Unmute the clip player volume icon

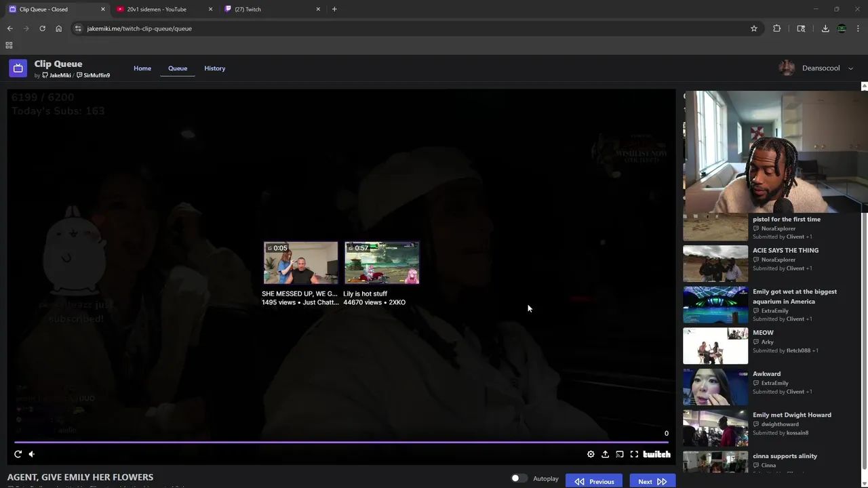pyautogui.click(x=31, y=454)
